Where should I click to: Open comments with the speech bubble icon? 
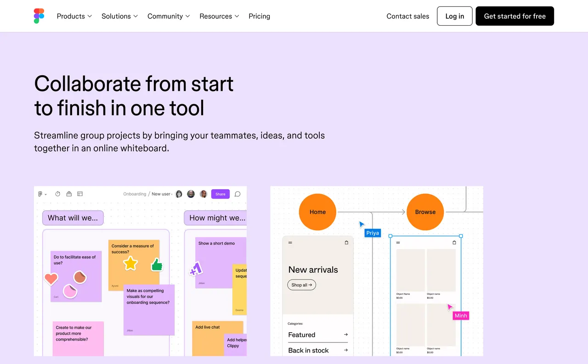click(237, 194)
